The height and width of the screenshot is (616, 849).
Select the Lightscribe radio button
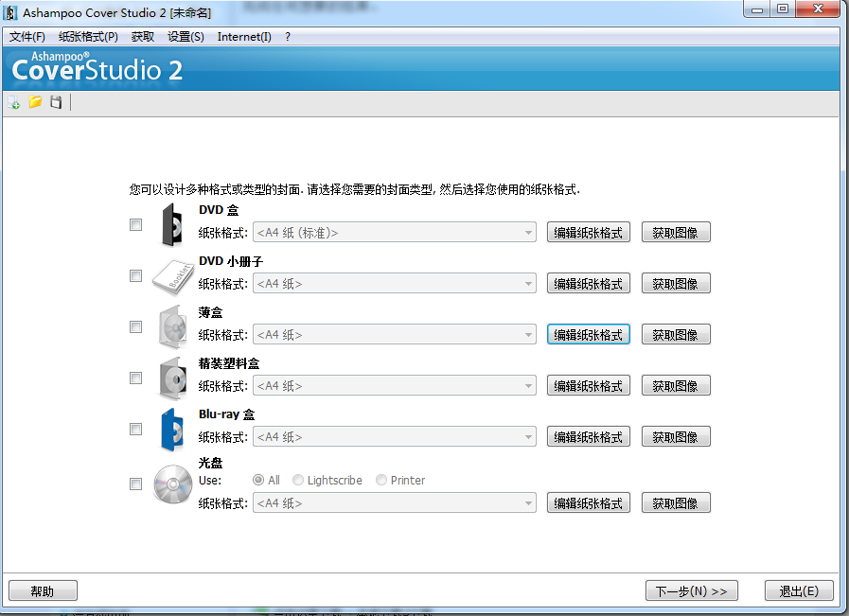(298, 480)
